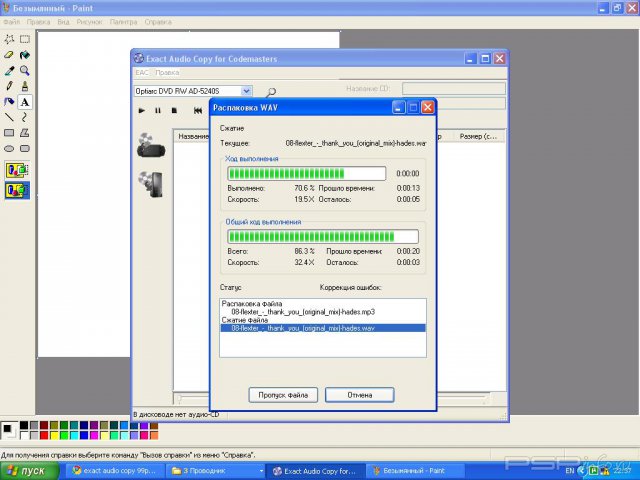Pick the Fill With Color bucket tool
Image resolution: width=640 pixels, height=480 pixels.
pyautogui.click(x=25, y=55)
